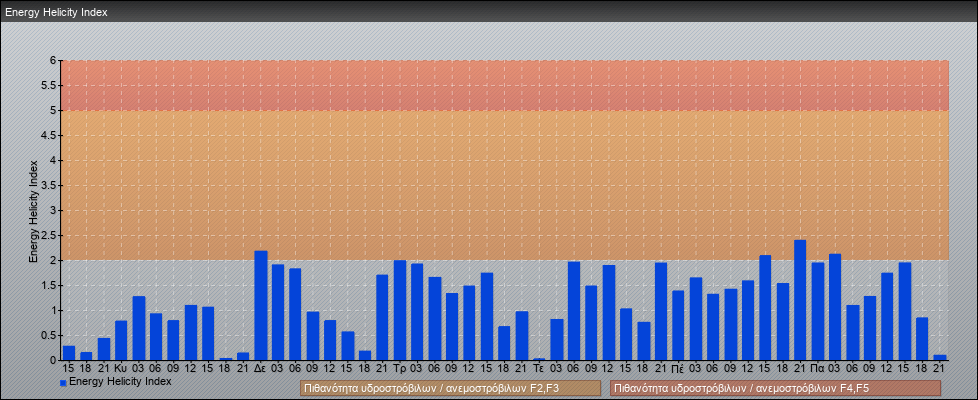Click the tallest blue bar in the chart
This screenshot has height=400, width=978.
[x=800, y=300]
